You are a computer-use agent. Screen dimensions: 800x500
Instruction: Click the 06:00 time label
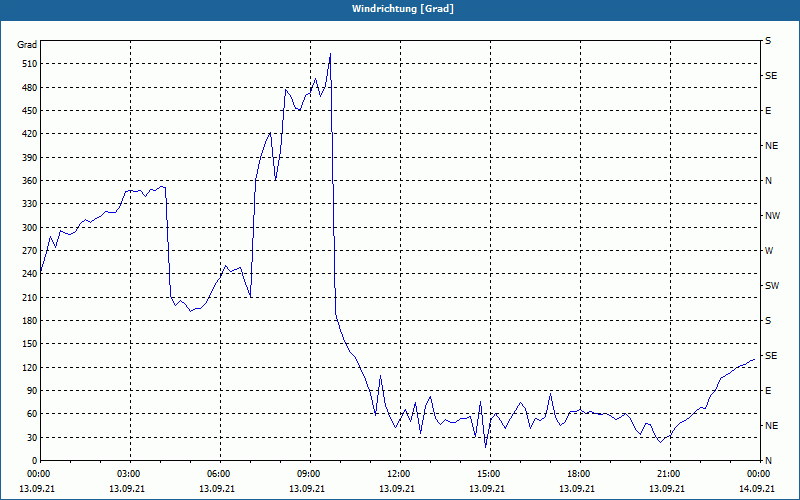pyautogui.click(x=220, y=474)
